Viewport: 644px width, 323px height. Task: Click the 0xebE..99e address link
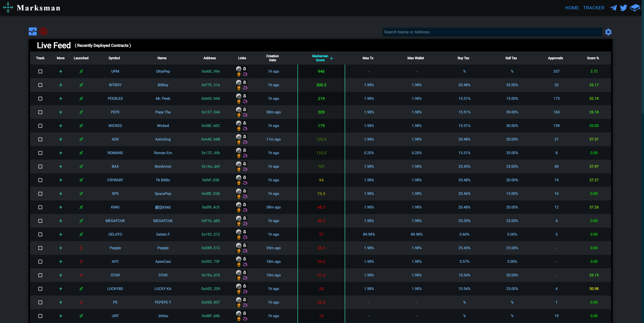click(x=211, y=71)
